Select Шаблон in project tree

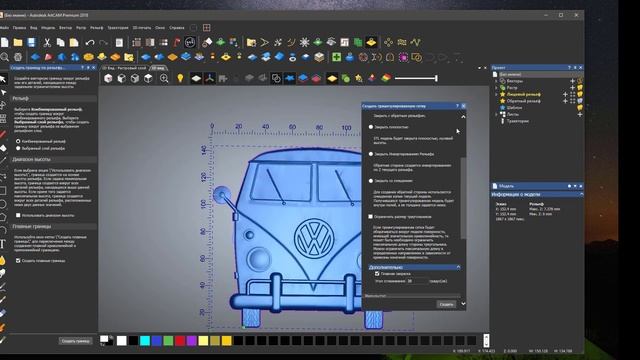pos(514,108)
